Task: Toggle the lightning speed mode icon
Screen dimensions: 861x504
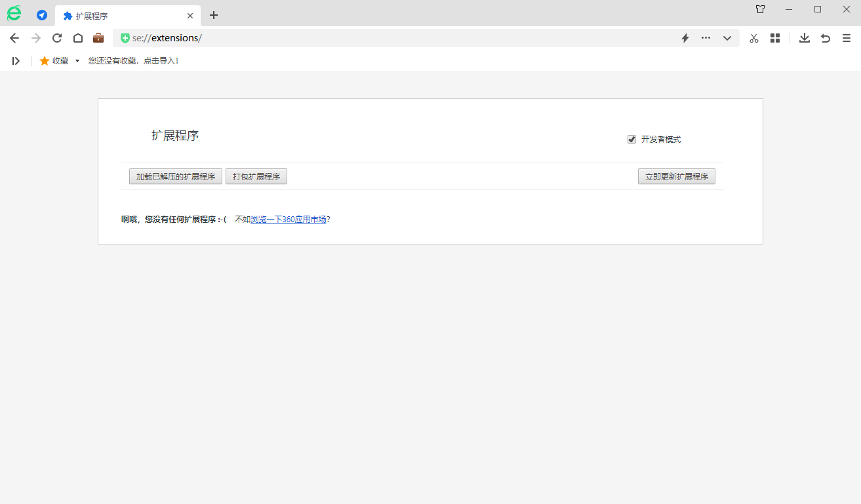Action: (685, 38)
